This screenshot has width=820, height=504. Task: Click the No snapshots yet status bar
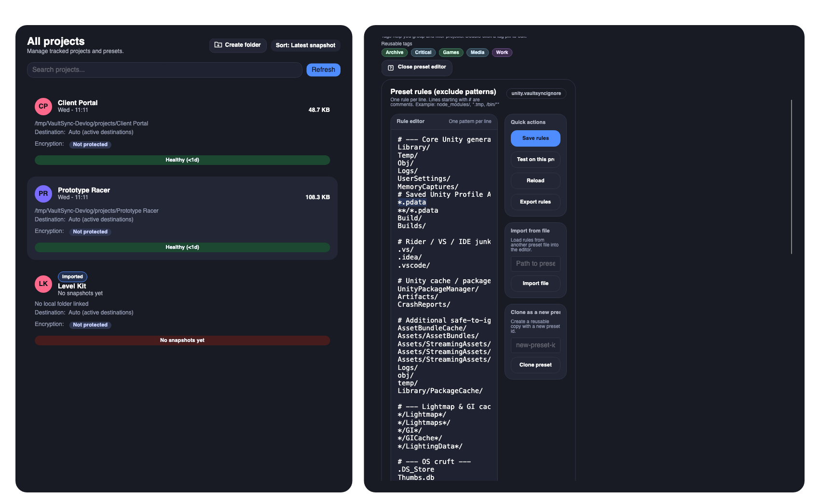[x=182, y=341]
